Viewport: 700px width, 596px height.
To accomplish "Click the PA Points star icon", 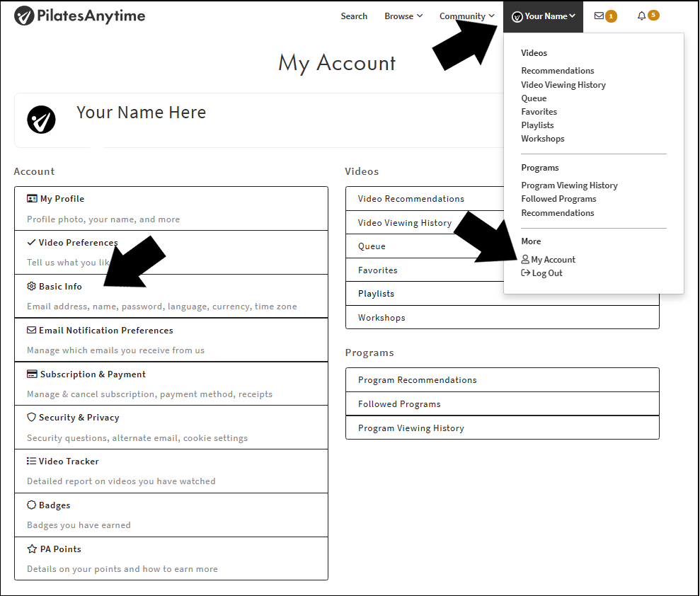I will click(x=32, y=549).
